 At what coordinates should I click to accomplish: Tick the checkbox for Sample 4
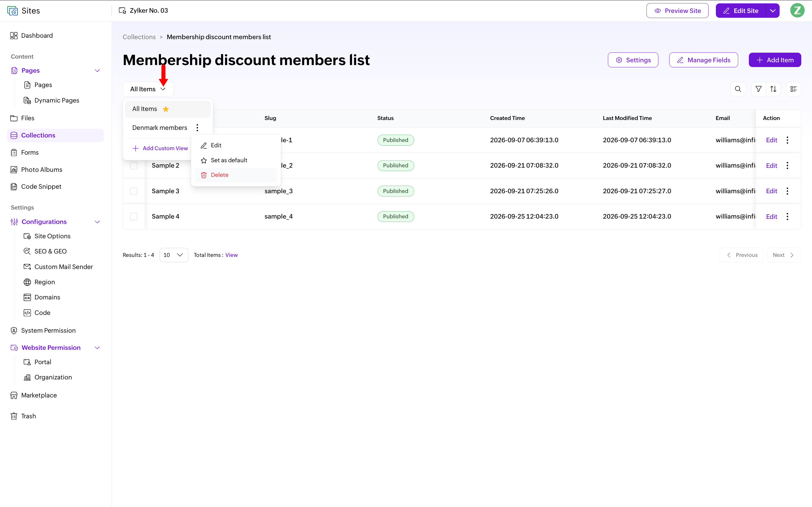(134, 217)
